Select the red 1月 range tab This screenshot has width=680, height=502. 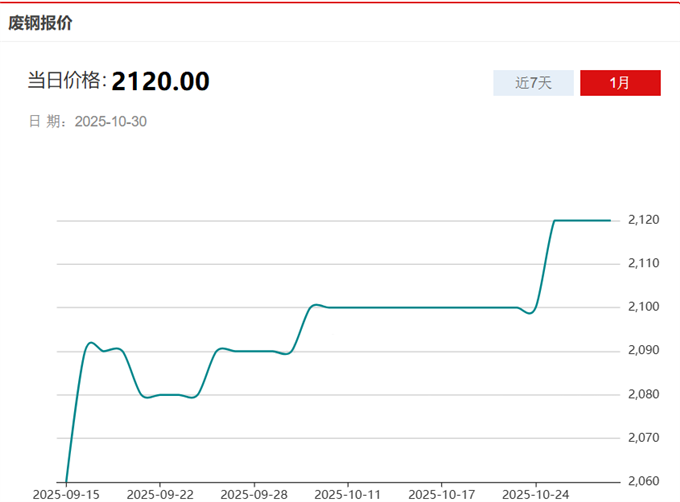pyautogui.click(x=620, y=83)
